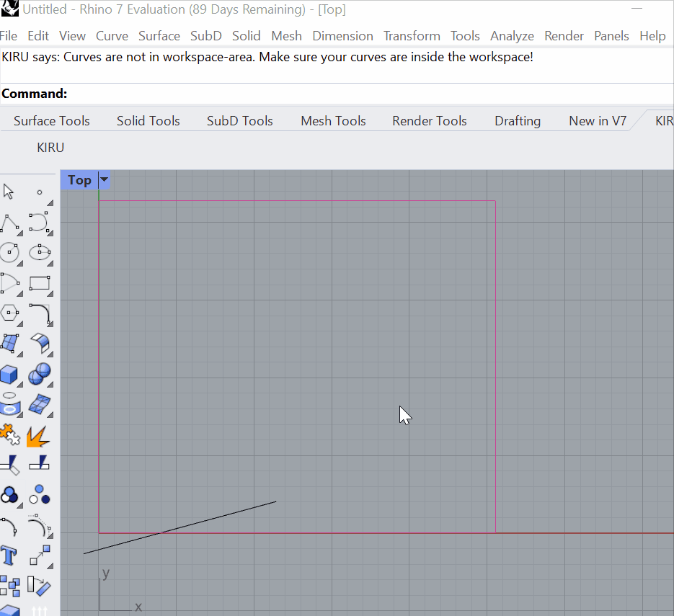Click the KIRU says message text
Screen dimensions: 674x616
point(267,57)
